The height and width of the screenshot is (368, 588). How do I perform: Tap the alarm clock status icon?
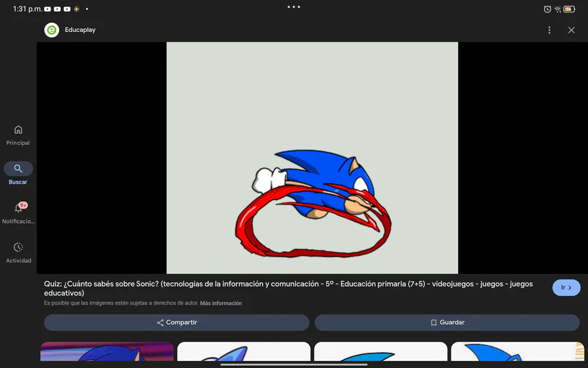pos(547,9)
